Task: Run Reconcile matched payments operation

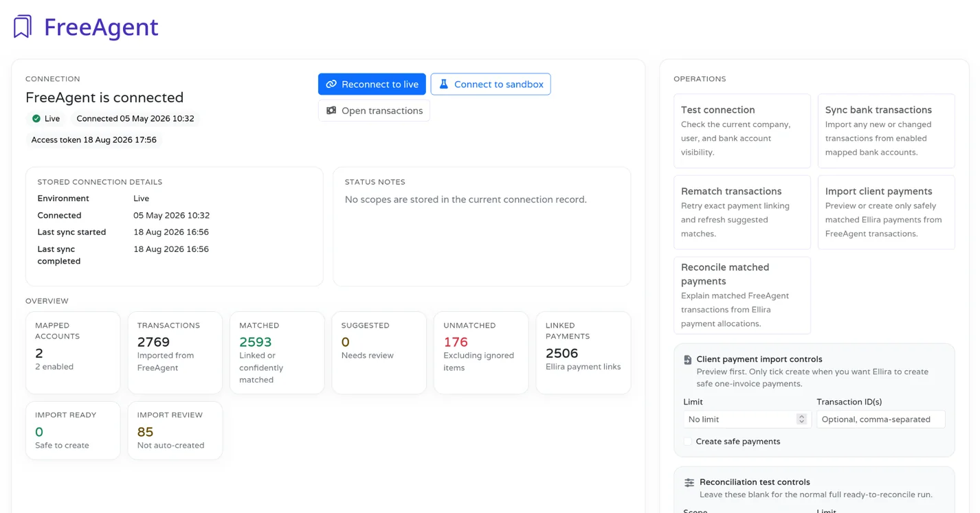Action: pos(742,295)
